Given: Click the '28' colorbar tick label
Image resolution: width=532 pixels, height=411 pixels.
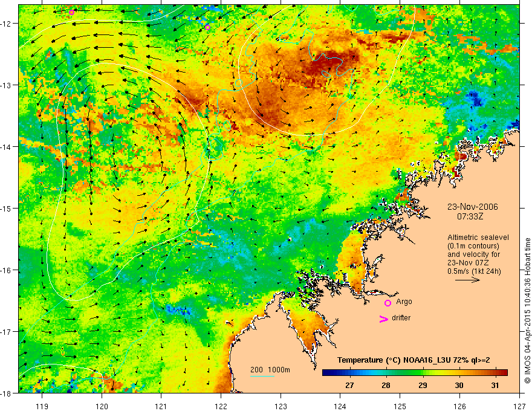Looking at the screenshot, I should pyautogui.click(x=386, y=385).
